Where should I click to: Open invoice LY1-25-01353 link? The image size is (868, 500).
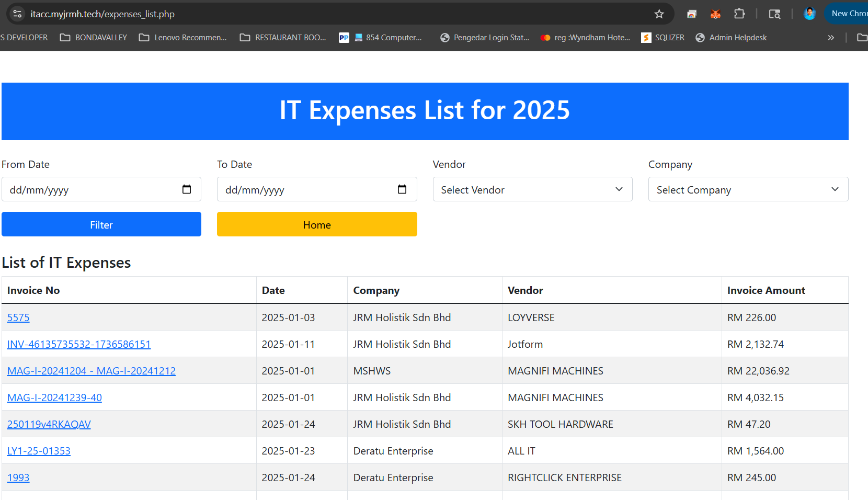click(39, 451)
